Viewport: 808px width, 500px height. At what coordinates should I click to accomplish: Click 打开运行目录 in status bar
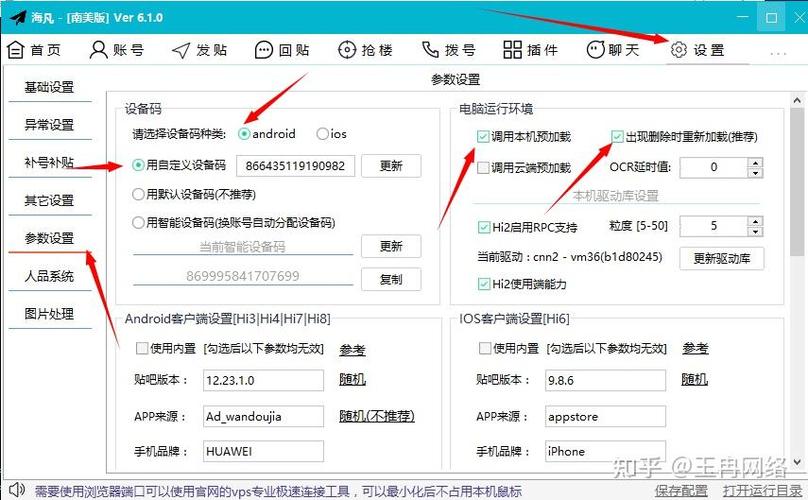(762, 491)
